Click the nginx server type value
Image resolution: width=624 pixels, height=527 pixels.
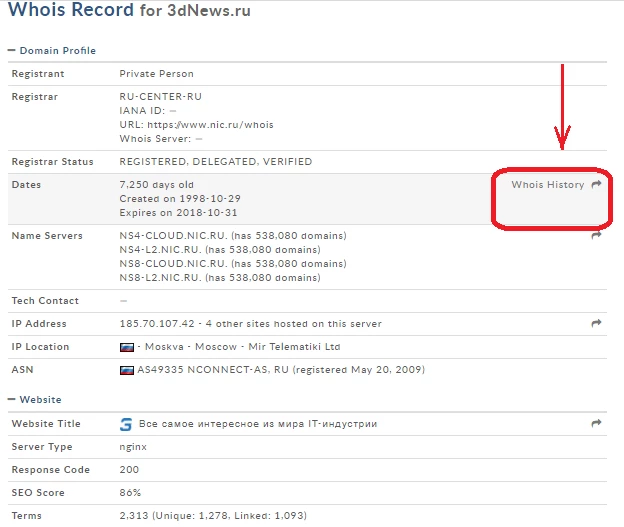coord(133,447)
